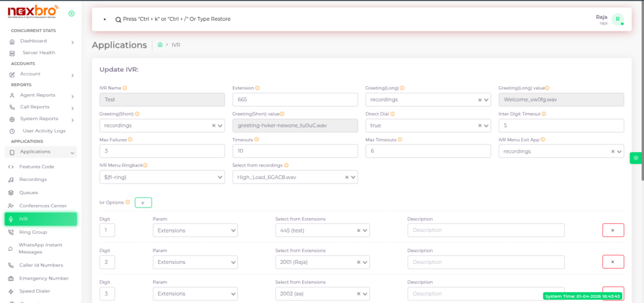Image resolution: width=644 pixels, height=303 pixels.
Task: Click the green settings icon on right edge
Action: tap(636, 157)
